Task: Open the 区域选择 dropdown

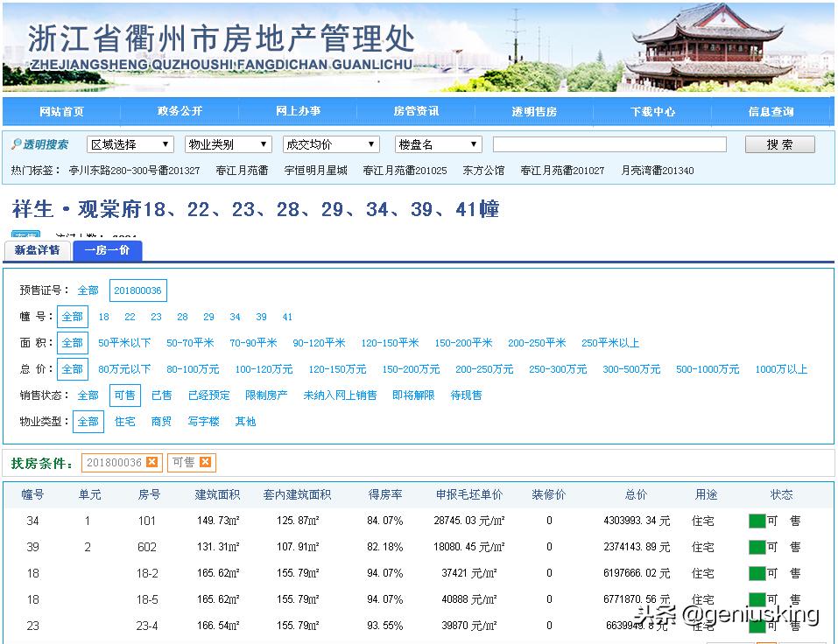Action: point(130,143)
